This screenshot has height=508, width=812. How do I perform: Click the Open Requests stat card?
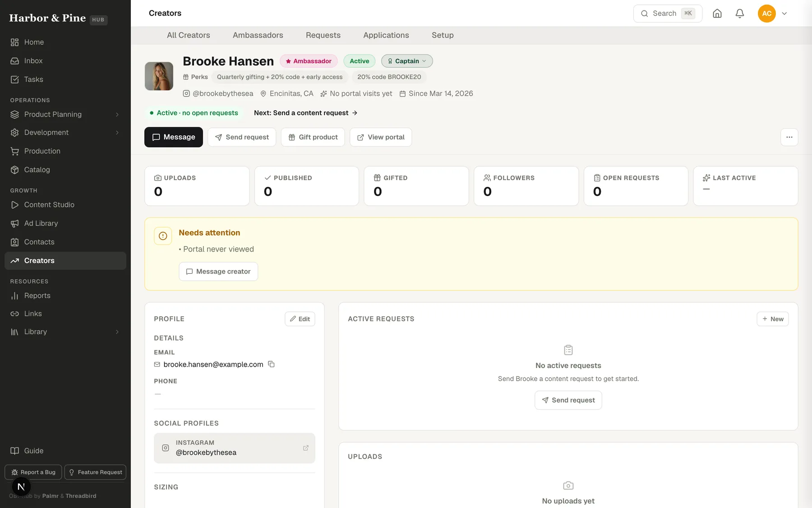click(636, 186)
